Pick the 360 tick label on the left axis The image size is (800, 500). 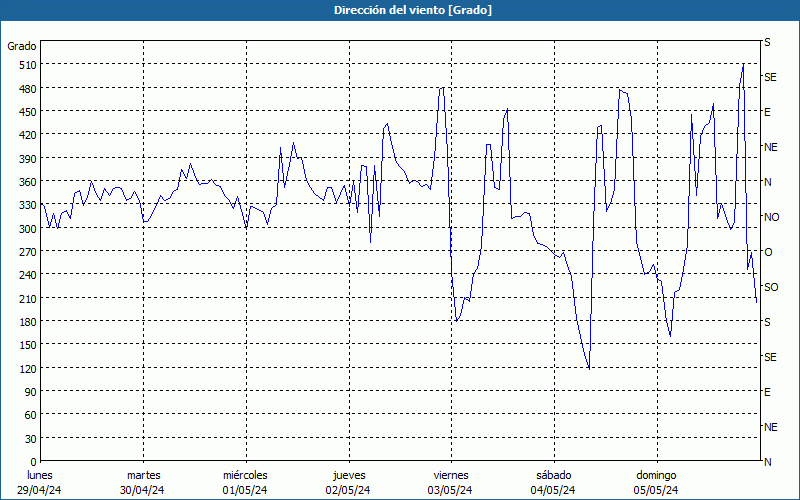click(x=28, y=182)
